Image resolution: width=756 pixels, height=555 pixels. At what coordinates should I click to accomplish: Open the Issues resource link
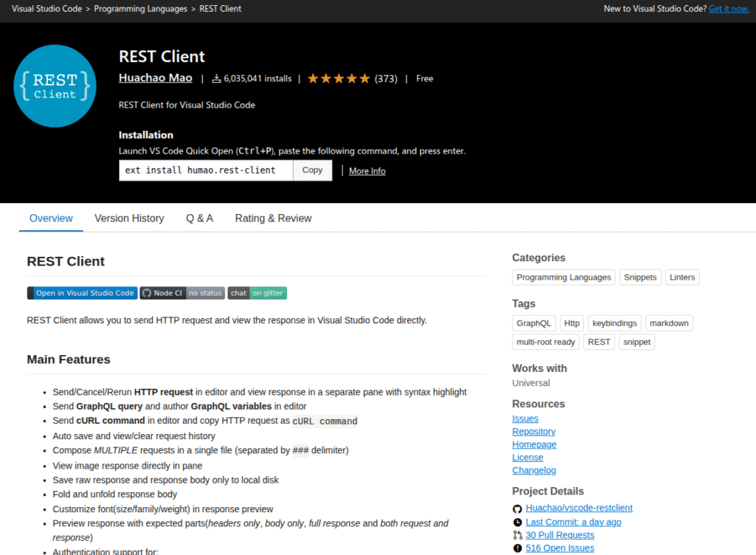point(525,418)
